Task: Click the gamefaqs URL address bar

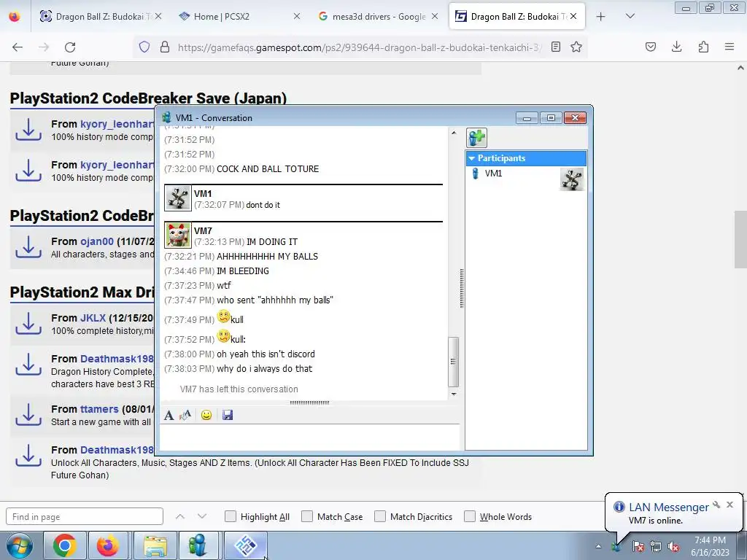Action: pyautogui.click(x=360, y=47)
